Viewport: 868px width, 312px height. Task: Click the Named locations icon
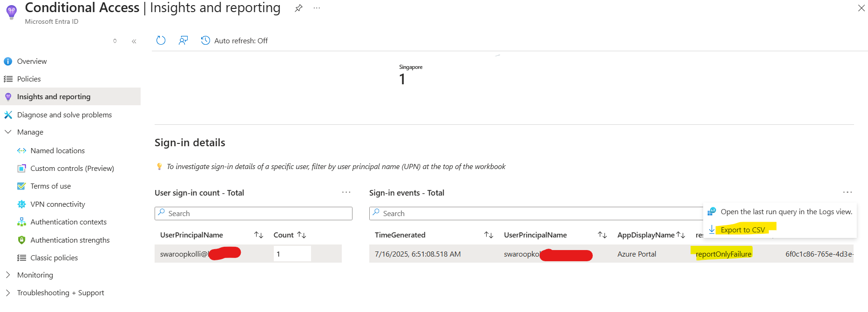[x=21, y=150]
